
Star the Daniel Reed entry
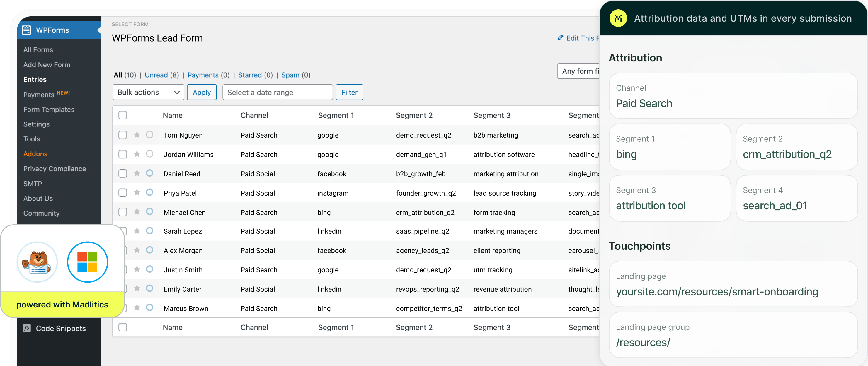click(137, 173)
